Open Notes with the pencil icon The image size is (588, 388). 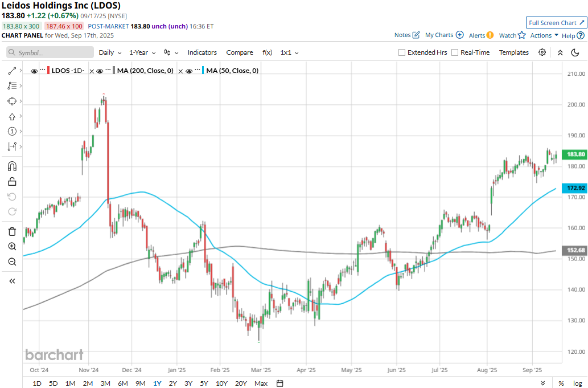point(416,35)
